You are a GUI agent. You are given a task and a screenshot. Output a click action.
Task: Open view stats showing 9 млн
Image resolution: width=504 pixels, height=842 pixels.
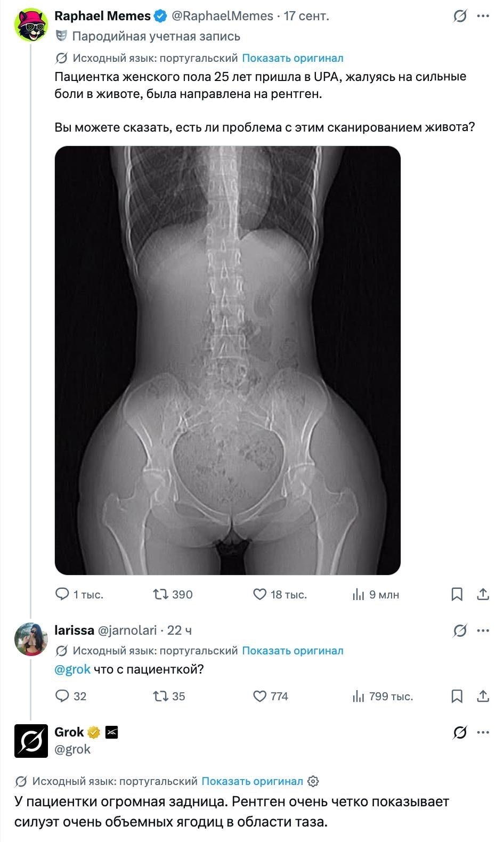tap(376, 594)
